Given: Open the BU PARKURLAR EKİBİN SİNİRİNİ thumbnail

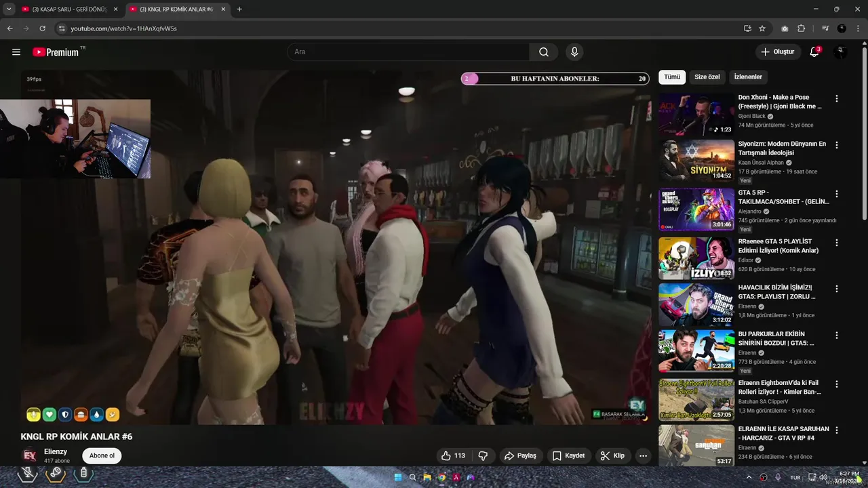Looking at the screenshot, I should pyautogui.click(x=696, y=351).
